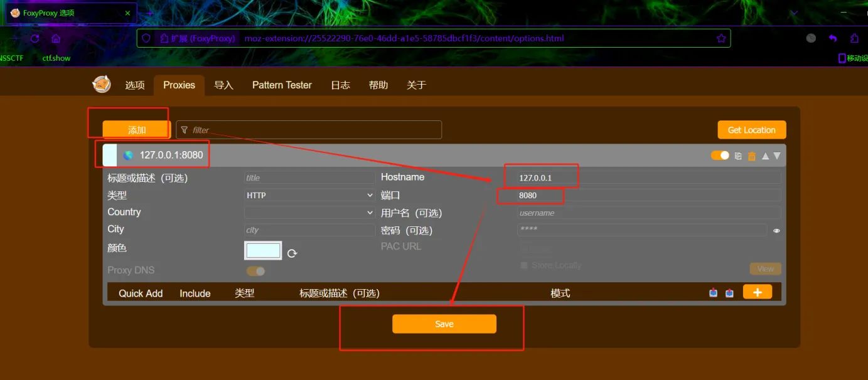Close the FoxyProxy 选项 browser tab
868x380 pixels.
pyautogui.click(x=128, y=13)
